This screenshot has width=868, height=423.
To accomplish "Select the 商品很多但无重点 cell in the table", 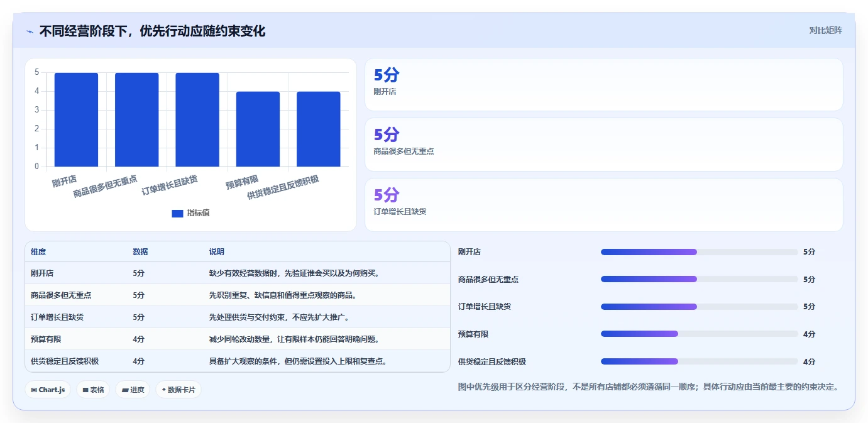I will [x=61, y=295].
